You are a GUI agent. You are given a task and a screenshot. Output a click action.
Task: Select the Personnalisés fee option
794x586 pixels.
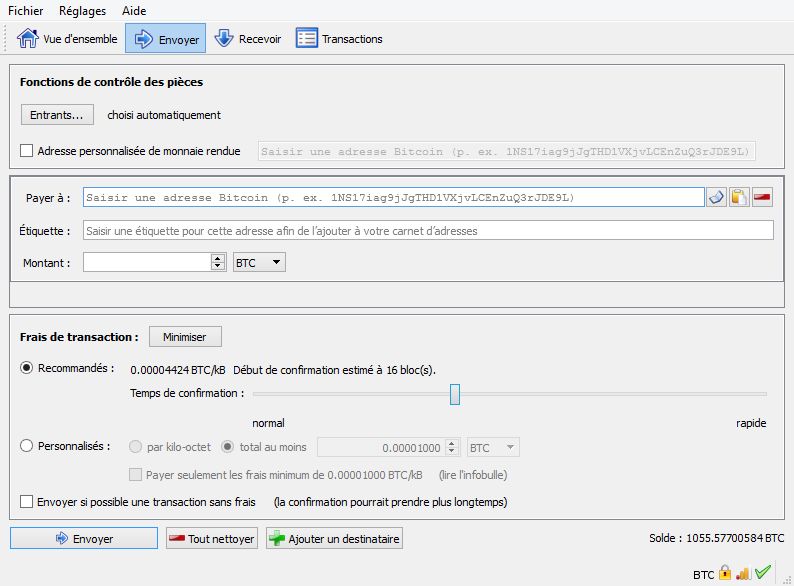click(x=27, y=447)
